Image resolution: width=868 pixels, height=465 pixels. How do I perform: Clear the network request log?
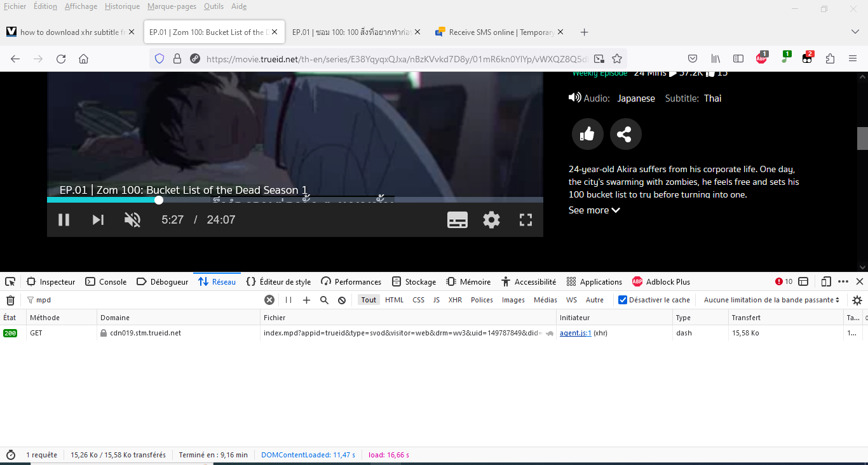pos(10,300)
